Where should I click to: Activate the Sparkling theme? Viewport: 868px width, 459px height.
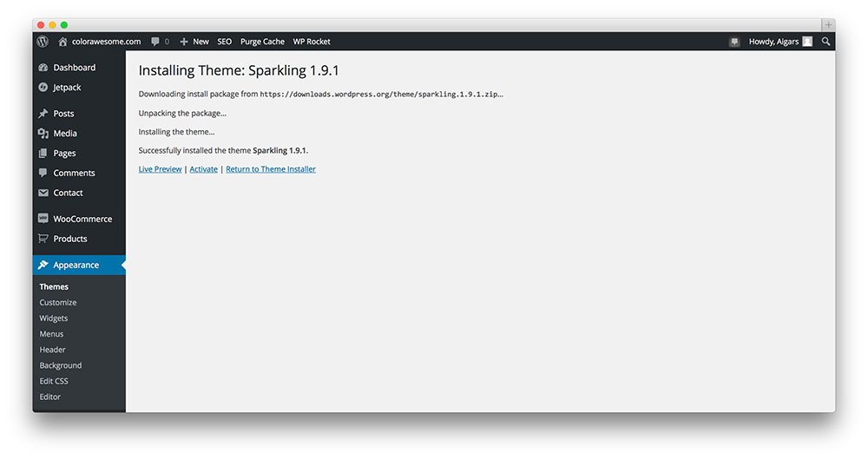point(204,169)
